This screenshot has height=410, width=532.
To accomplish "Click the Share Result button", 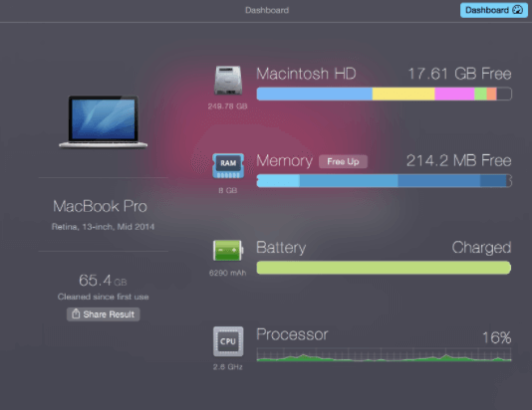I will [104, 314].
